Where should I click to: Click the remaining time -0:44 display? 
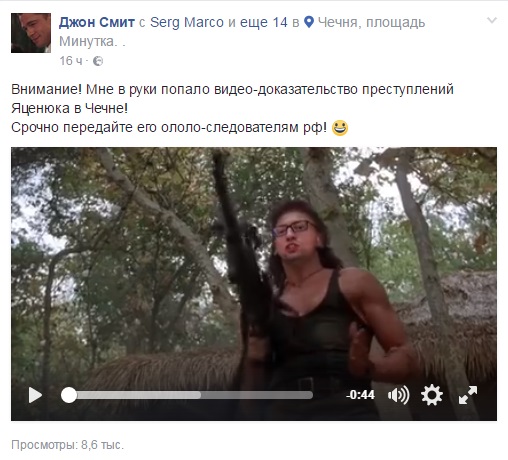pyautogui.click(x=360, y=395)
